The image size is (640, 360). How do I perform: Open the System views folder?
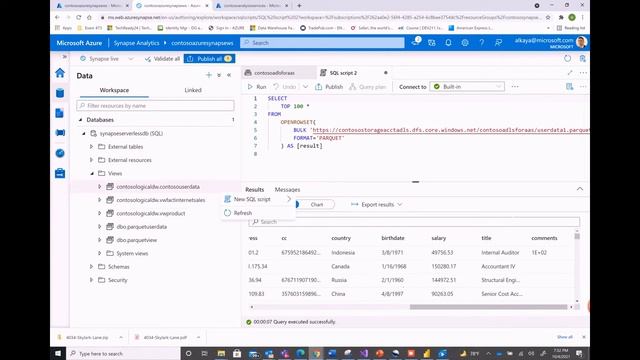(x=132, y=253)
